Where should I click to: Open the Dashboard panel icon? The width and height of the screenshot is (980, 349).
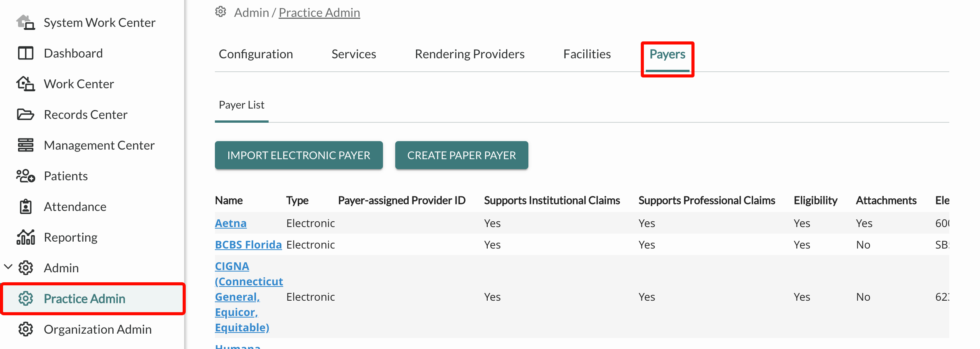pos(26,53)
